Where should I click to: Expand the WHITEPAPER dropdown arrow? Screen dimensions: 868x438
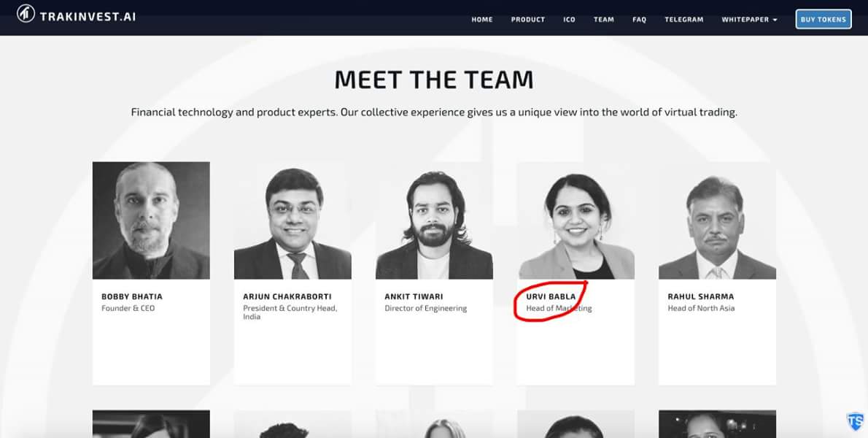click(775, 20)
